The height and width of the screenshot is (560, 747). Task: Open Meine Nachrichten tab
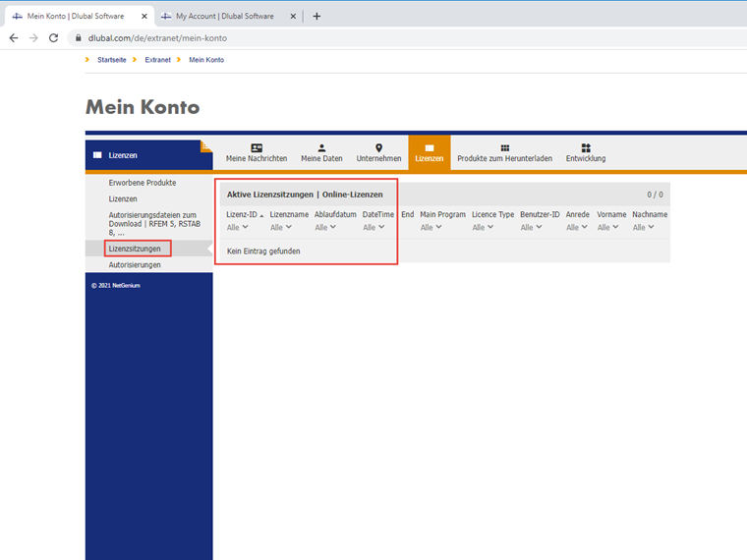(x=257, y=153)
